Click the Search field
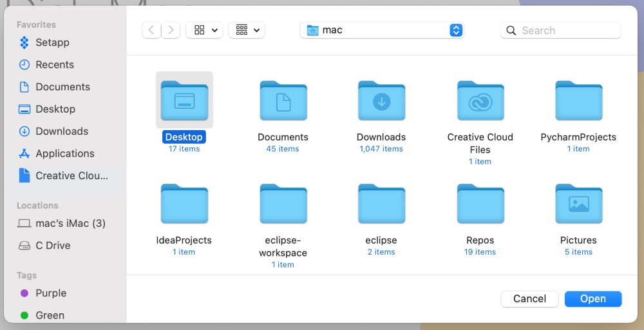 [x=561, y=30]
